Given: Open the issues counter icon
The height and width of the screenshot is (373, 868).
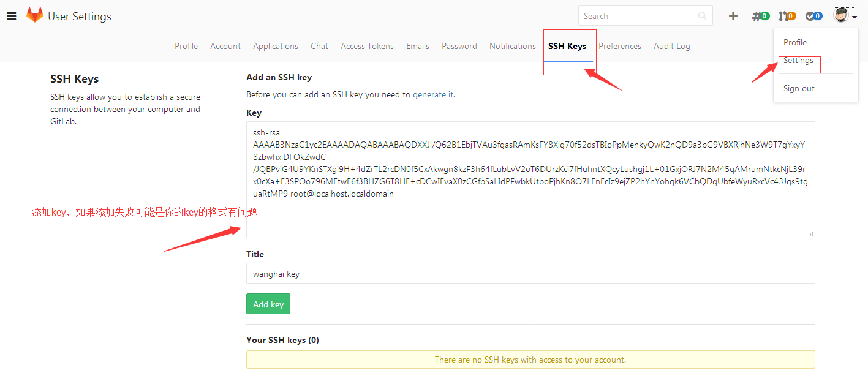Looking at the screenshot, I should [760, 17].
